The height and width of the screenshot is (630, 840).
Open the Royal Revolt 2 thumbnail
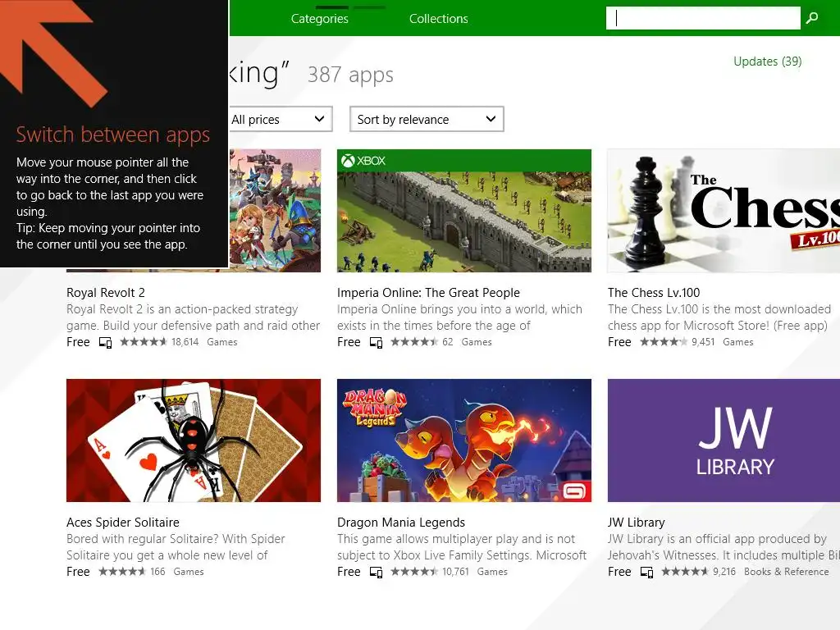275,211
